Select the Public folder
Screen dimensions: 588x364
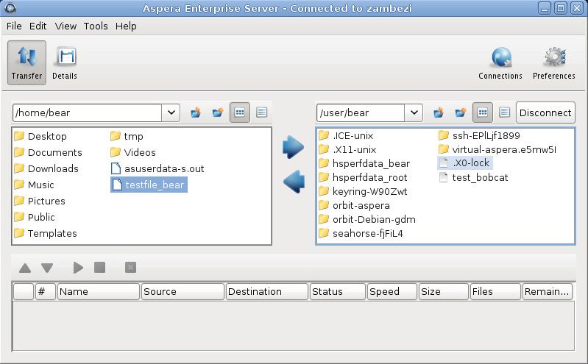tap(35, 217)
